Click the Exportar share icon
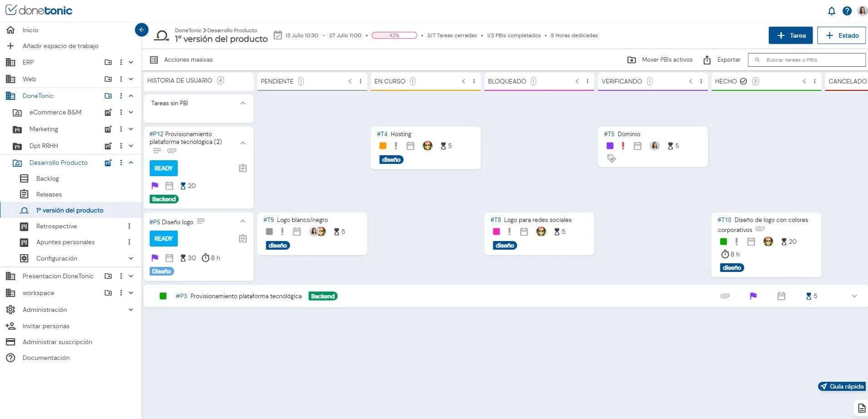 pyautogui.click(x=707, y=60)
